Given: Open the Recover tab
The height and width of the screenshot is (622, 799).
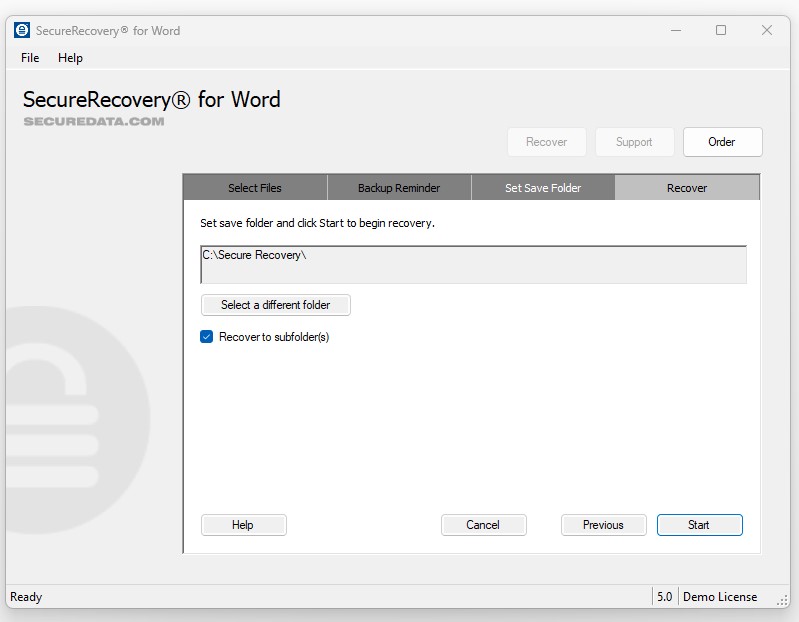Looking at the screenshot, I should click(687, 188).
